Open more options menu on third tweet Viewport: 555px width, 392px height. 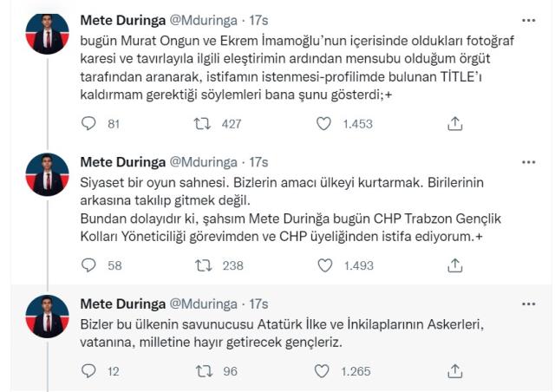tap(528, 304)
